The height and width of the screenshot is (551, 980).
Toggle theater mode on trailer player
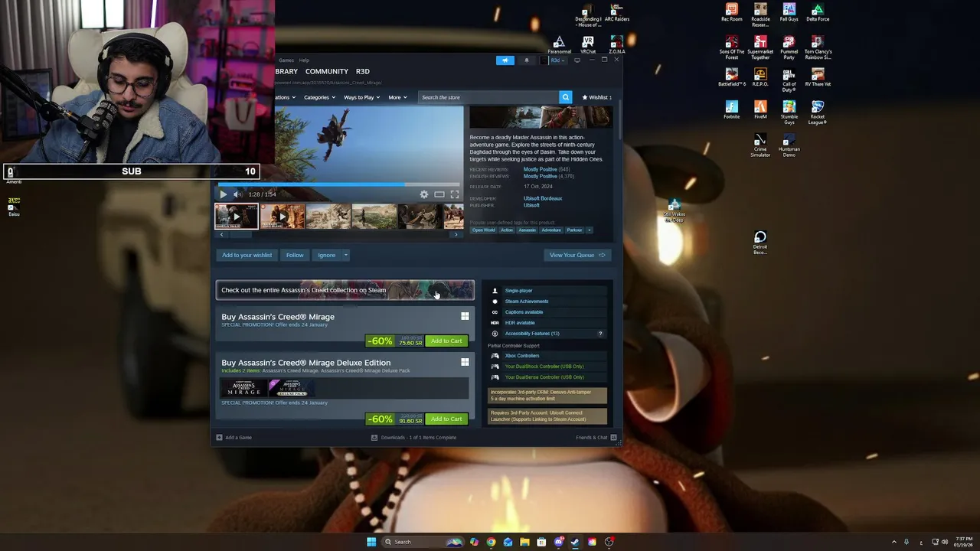point(439,194)
